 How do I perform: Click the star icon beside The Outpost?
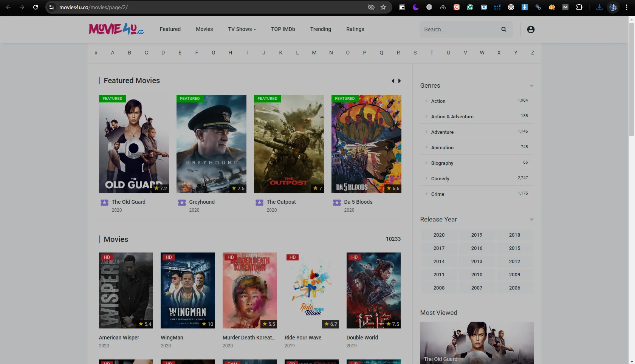260,202
